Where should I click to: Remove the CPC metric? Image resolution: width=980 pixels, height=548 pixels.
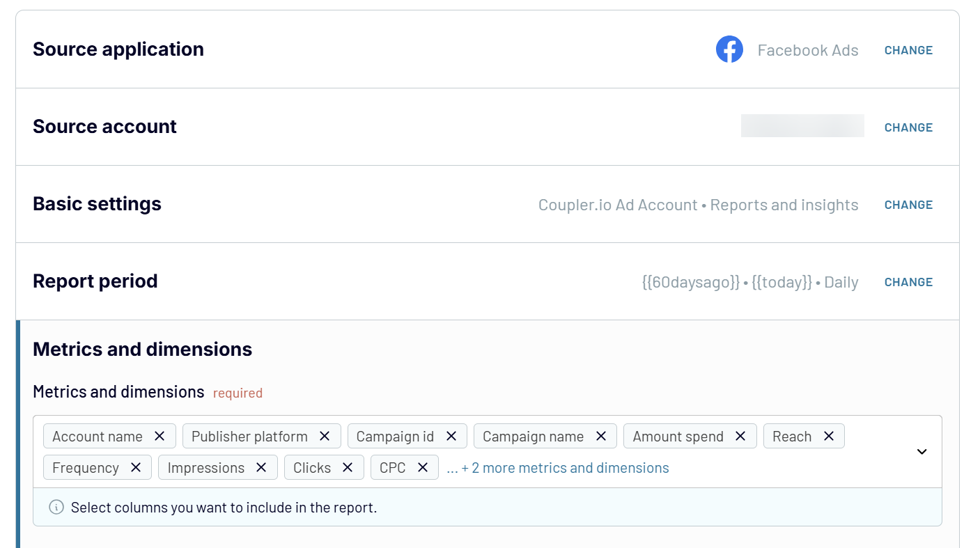[423, 467]
